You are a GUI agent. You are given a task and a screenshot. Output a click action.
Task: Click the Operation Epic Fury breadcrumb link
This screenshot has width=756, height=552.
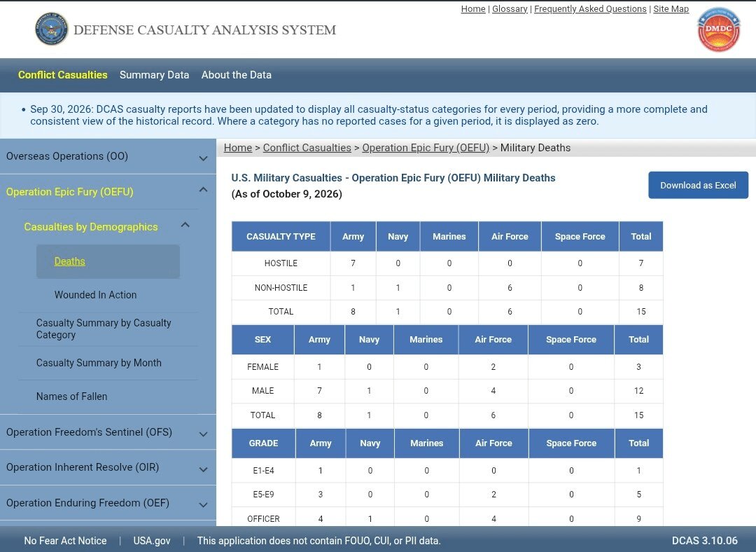click(x=426, y=148)
